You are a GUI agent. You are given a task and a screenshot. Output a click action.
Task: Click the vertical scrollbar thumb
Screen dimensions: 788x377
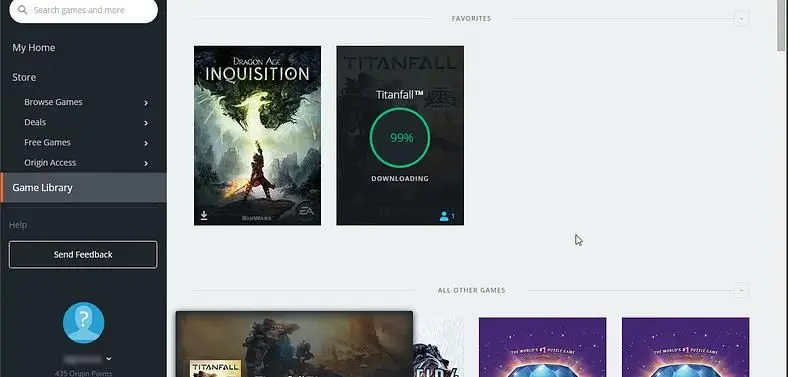(x=780, y=25)
